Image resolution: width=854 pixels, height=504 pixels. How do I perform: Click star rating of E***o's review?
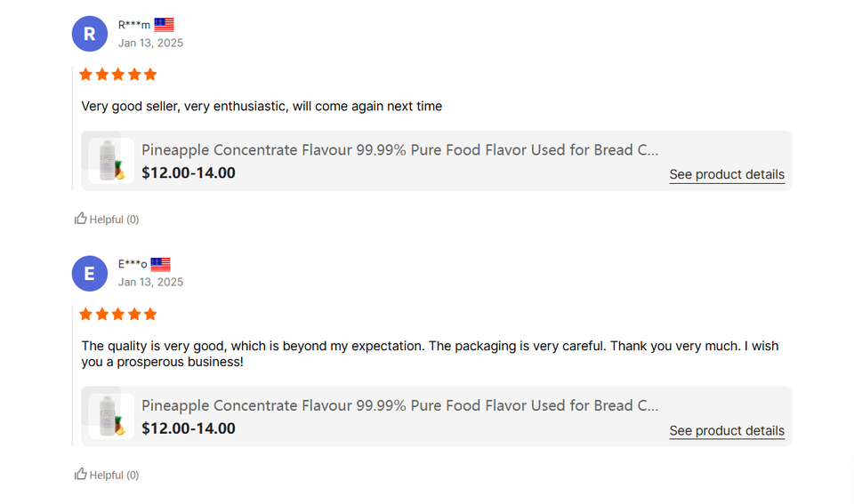(x=117, y=314)
